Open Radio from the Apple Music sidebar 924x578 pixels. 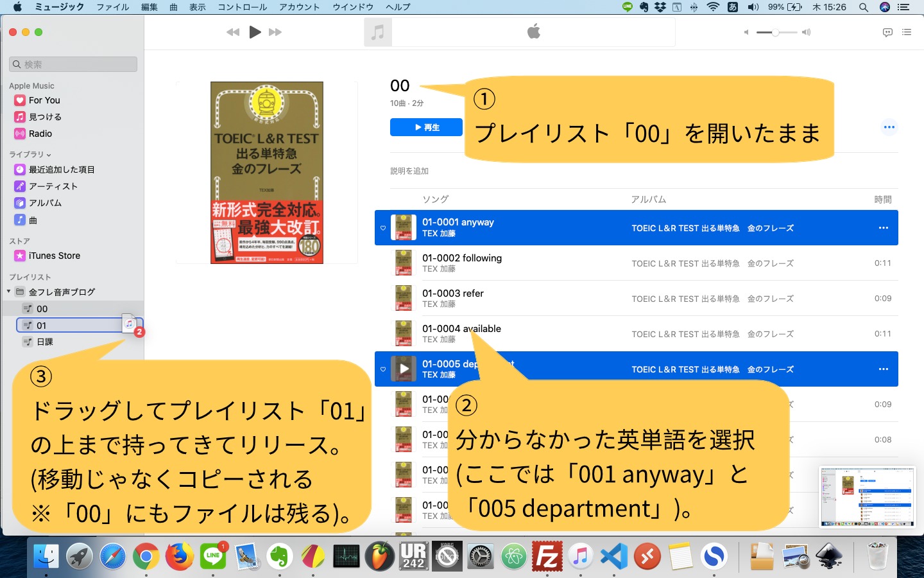tap(40, 134)
